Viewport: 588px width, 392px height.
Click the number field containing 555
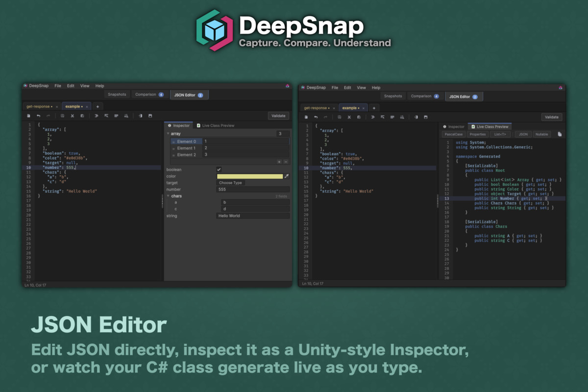coord(253,189)
